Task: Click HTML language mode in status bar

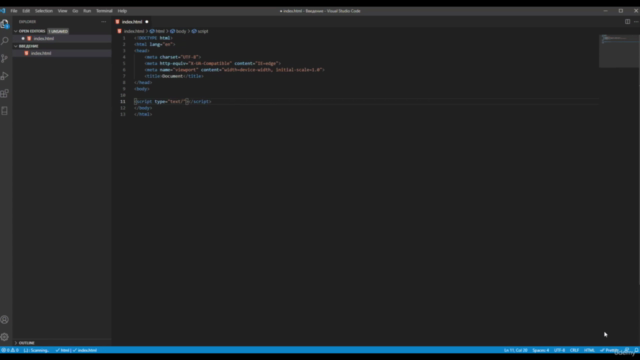Action: 589,350
